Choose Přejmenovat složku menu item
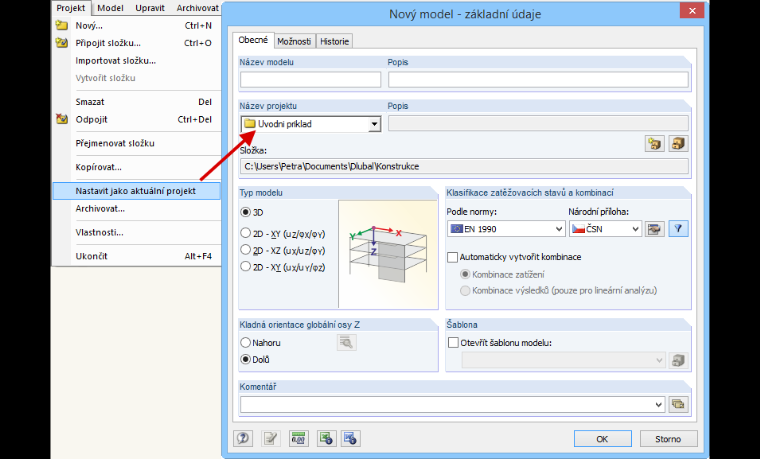The image size is (760, 459). (x=136, y=143)
